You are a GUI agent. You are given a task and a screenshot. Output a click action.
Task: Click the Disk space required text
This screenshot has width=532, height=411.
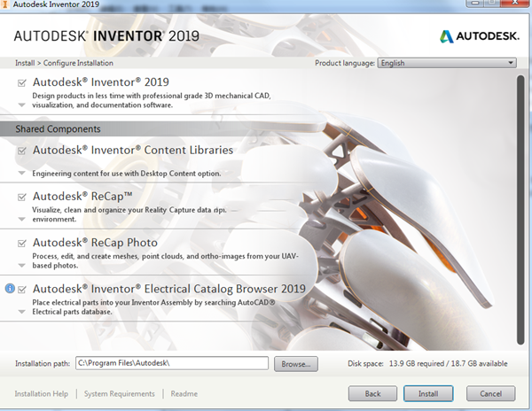tap(427, 364)
